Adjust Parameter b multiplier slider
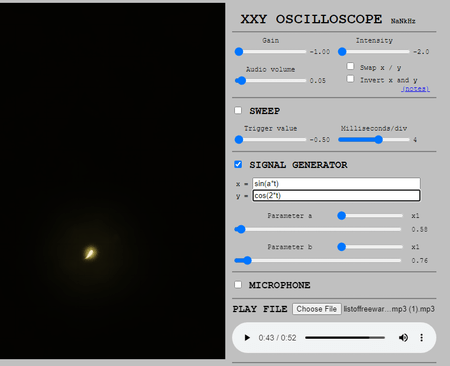 (x=370, y=247)
